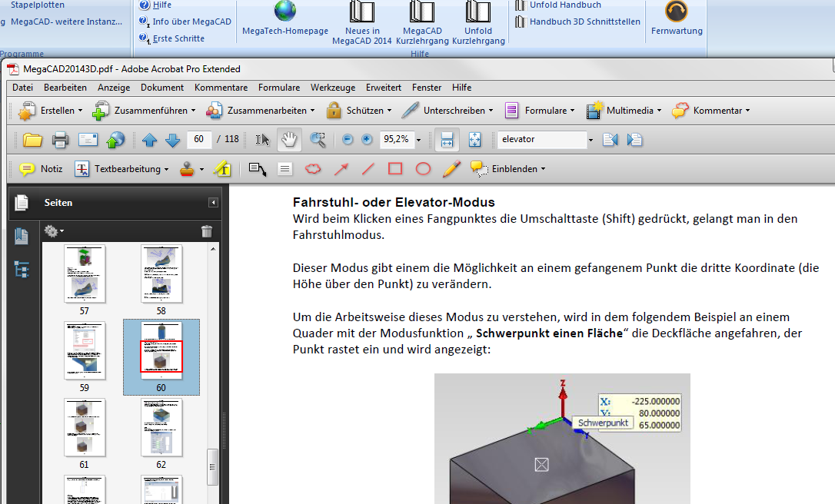Select the rectangle drawing tool
The width and height of the screenshot is (835, 504).
coord(395,169)
